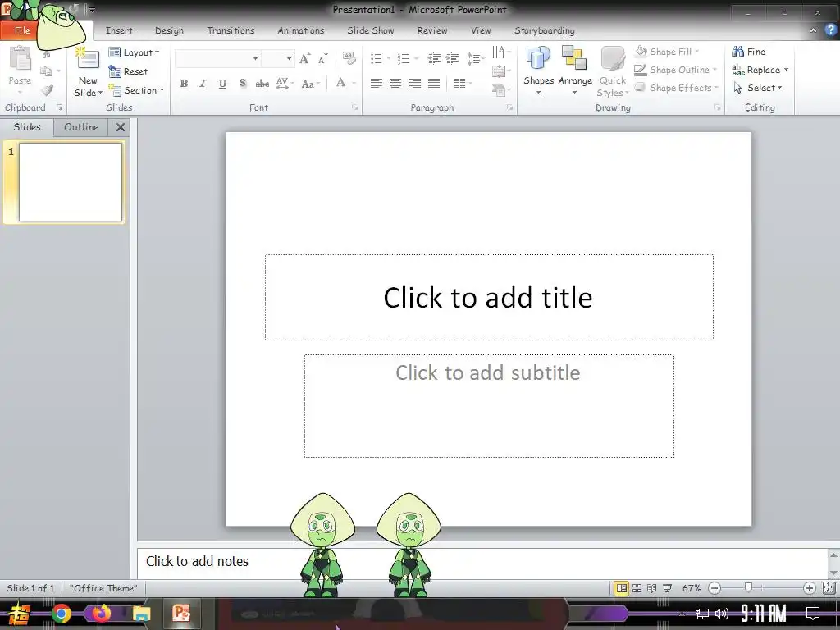This screenshot has width=840, height=630.
Task: Click Decrease Font Size icon
Action: [322, 59]
